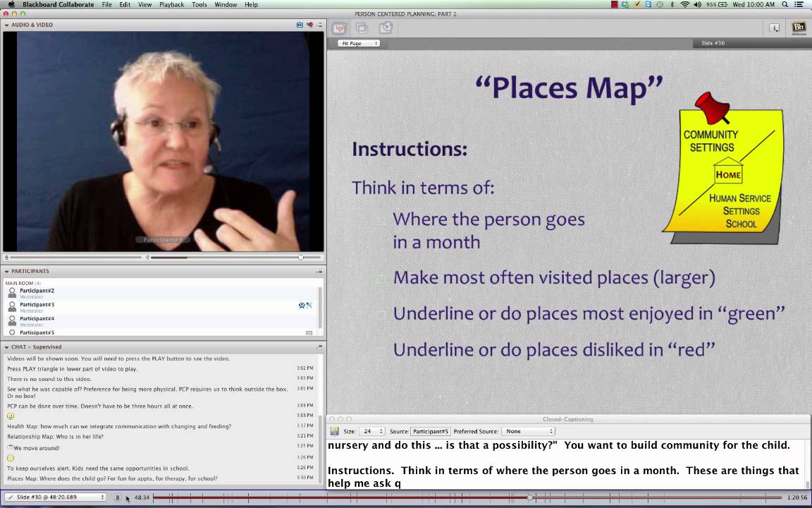Click Participant#2 avatar icon
This screenshot has width=812, height=508.
pyautogui.click(x=12, y=293)
